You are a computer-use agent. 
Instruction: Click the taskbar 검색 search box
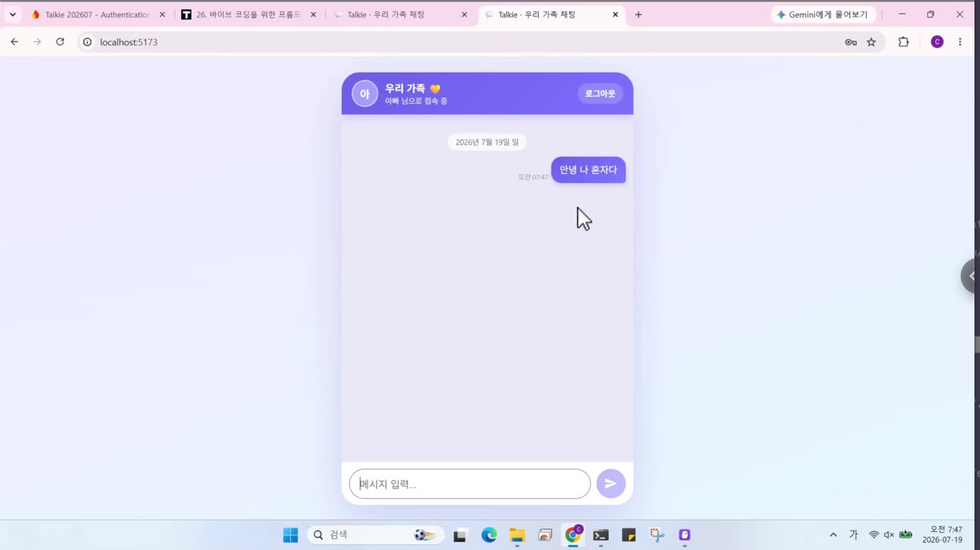376,535
